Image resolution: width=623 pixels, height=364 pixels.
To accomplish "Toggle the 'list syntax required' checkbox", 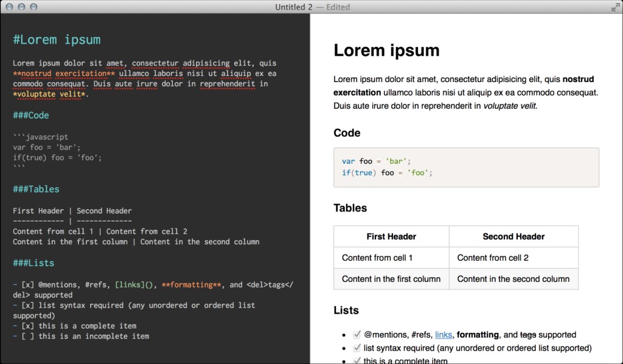I will [357, 348].
